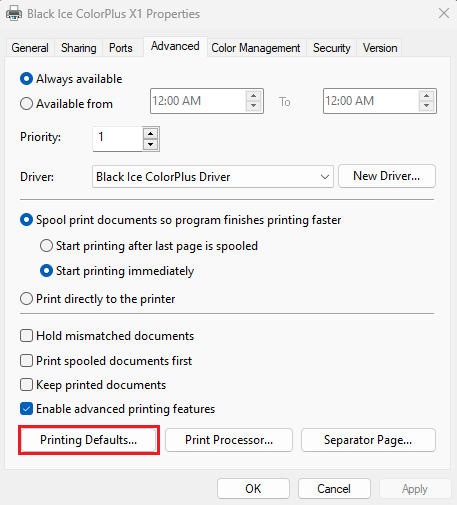This screenshot has width=457, height=505.
Task: Open the Print Processor settings
Action: tap(229, 440)
